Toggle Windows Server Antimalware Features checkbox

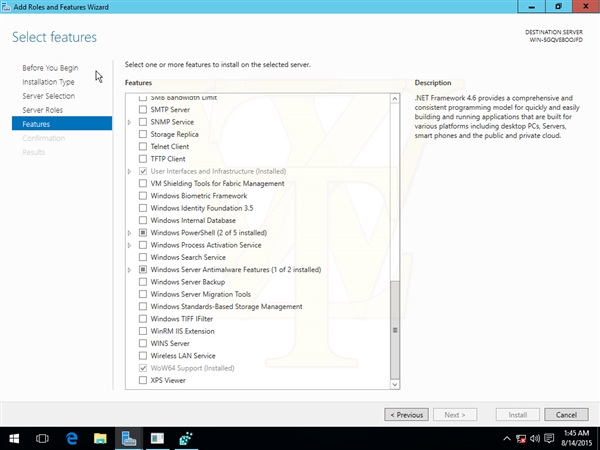click(143, 270)
